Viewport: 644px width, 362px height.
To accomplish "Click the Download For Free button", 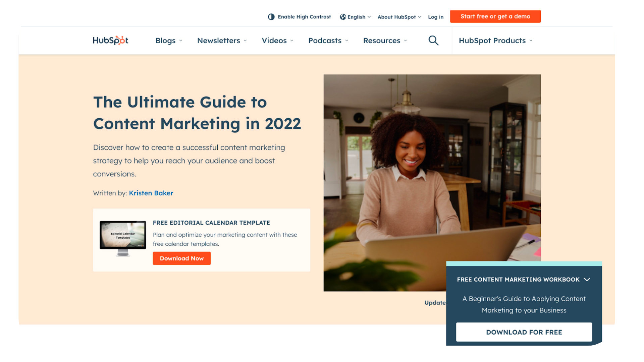I will (x=524, y=332).
